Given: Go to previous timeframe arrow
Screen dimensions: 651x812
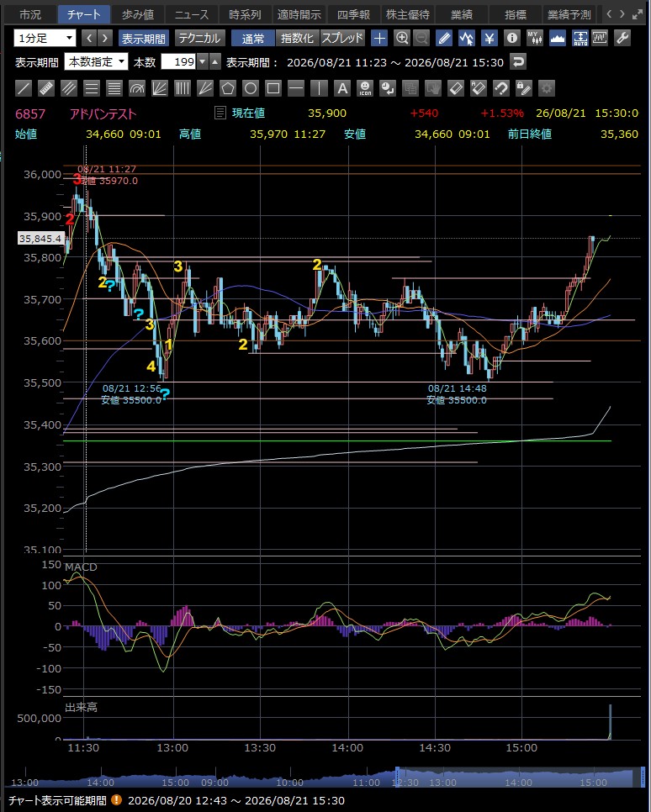Looking at the screenshot, I should pyautogui.click(x=89, y=39).
